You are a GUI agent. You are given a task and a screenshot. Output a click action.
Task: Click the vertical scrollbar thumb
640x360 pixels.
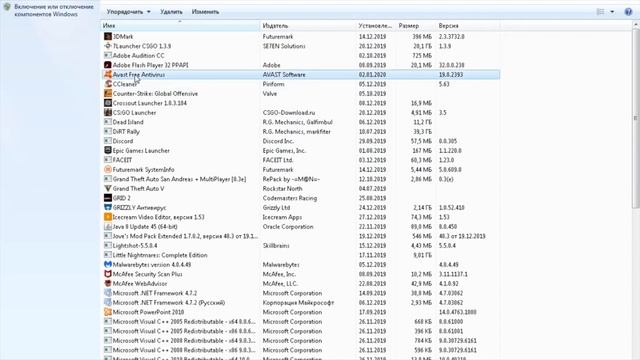(636, 118)
